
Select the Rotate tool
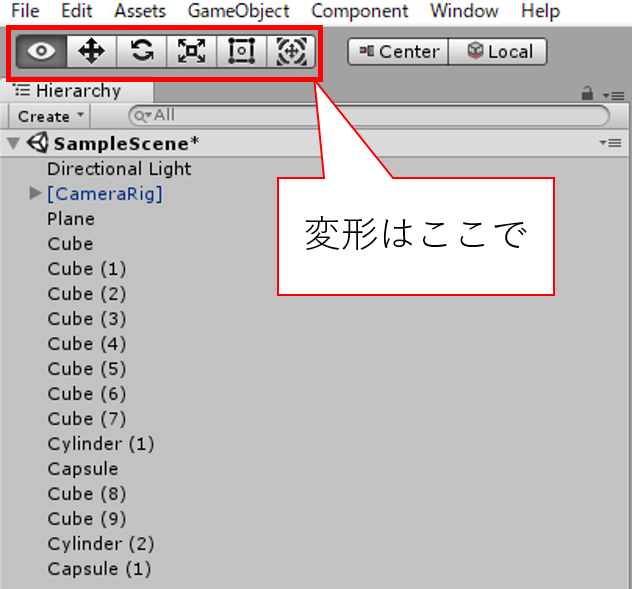[142, 51]
